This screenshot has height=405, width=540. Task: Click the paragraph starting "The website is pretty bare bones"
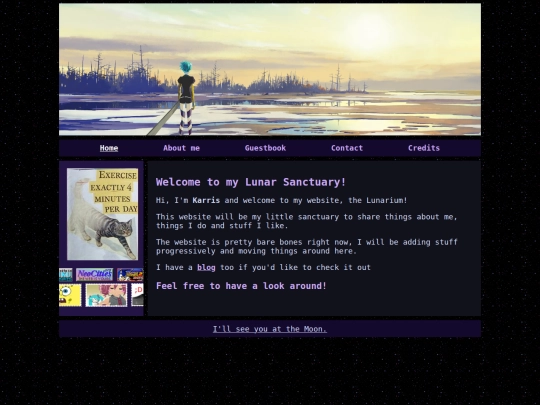[307, 247]
